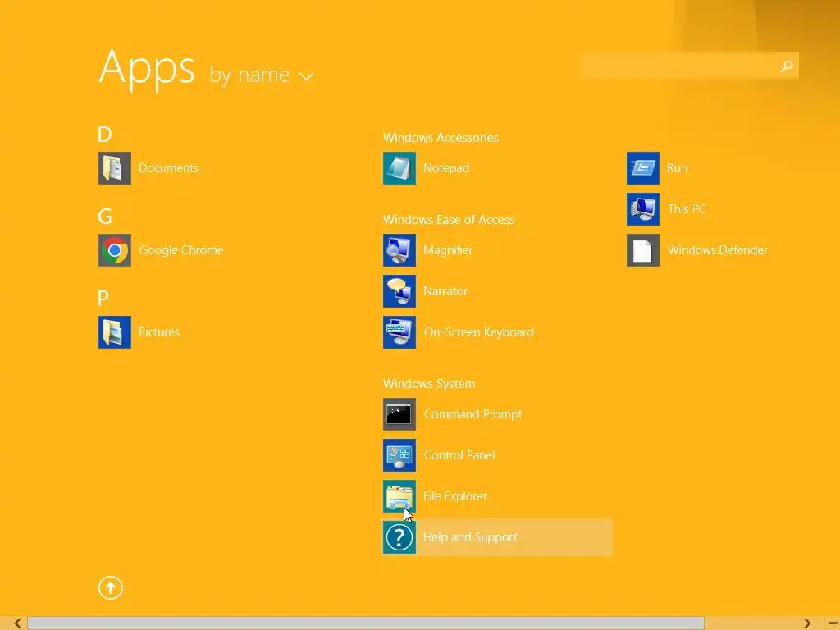Select the 'Notepad' label
Viewport: 840px width, 630px height.
pyautogui.click(x=446, y=168)
